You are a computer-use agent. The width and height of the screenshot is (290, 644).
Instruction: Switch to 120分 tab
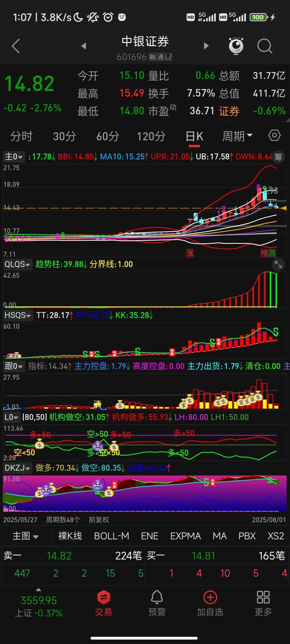point(151,136)
